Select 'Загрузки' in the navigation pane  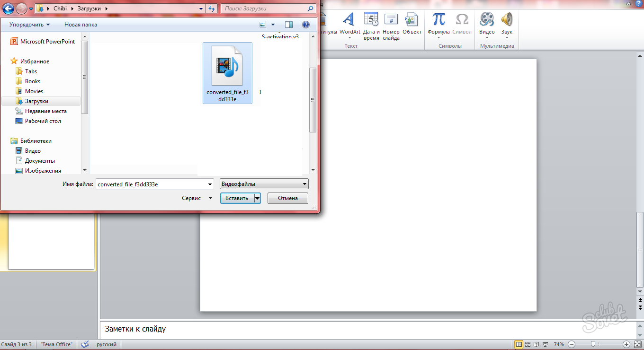[x=41, y=101]
